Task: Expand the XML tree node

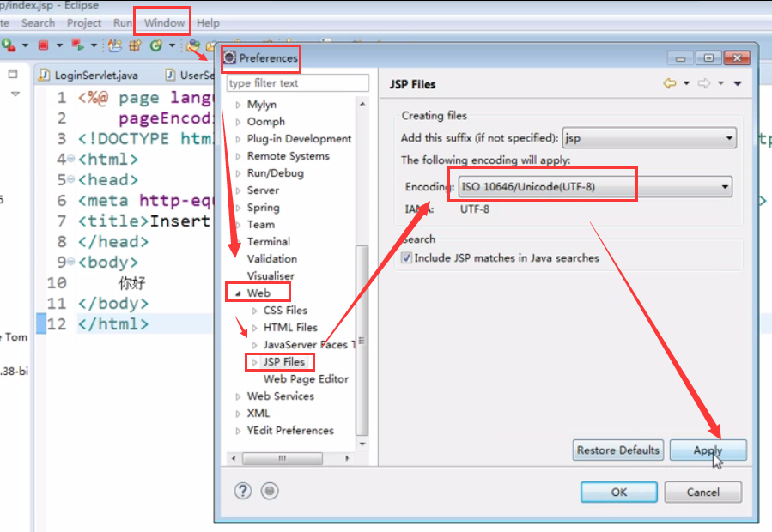Action: click(x=238, y=414)
